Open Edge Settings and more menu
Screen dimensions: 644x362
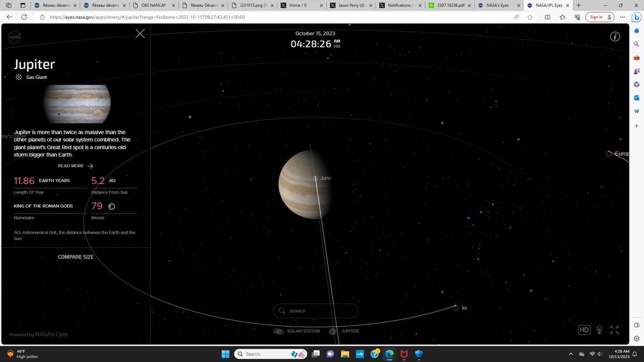tap(622, 17)
